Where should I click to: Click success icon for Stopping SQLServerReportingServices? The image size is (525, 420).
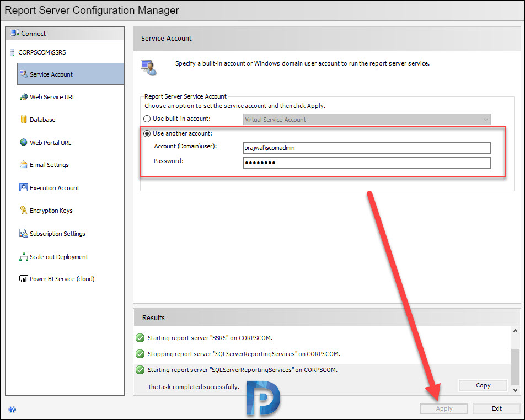point(140,354)
